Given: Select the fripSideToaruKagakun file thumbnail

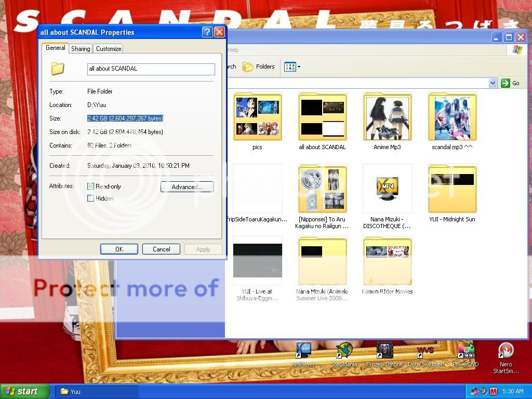Looking at the screenshot, I should point(258,189).
